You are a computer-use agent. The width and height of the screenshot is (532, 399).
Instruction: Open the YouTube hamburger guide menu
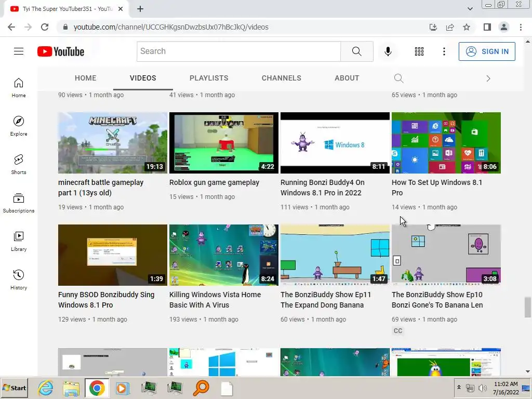19,51
